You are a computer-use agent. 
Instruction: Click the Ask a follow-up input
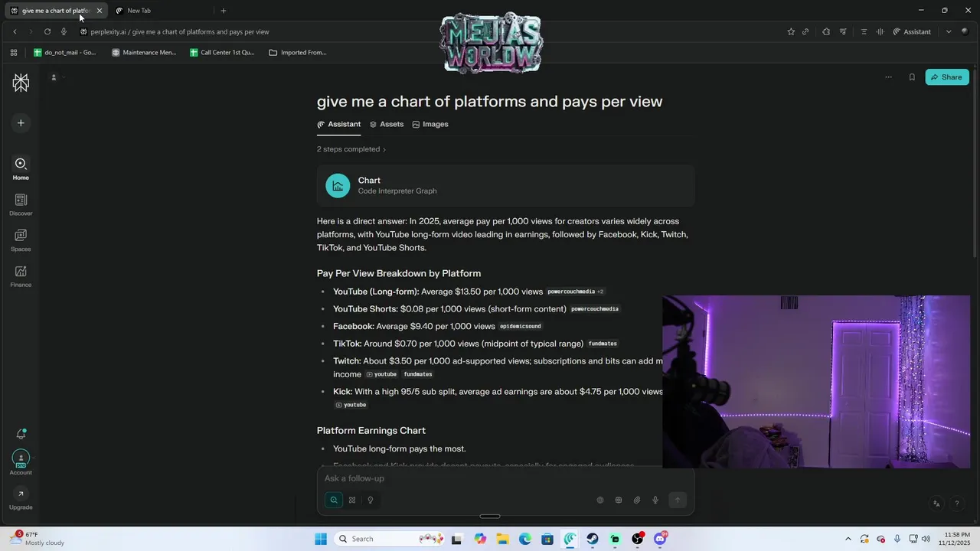[505, 478]
